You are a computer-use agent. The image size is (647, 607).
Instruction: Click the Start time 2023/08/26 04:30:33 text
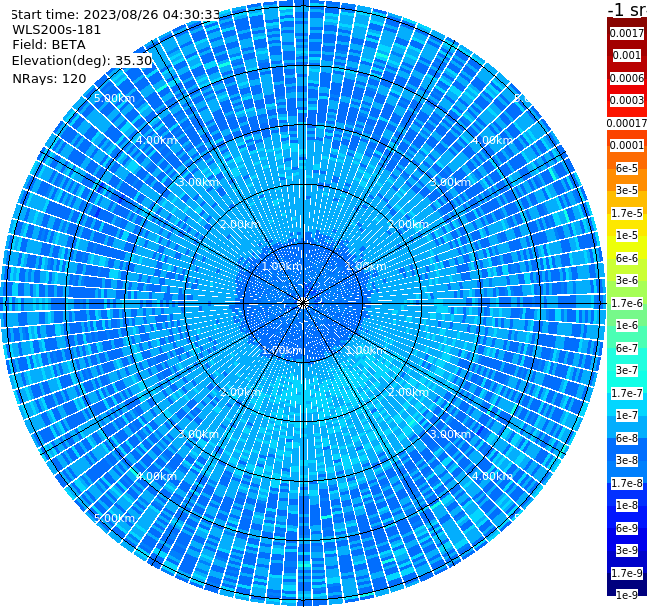point(116,14)
